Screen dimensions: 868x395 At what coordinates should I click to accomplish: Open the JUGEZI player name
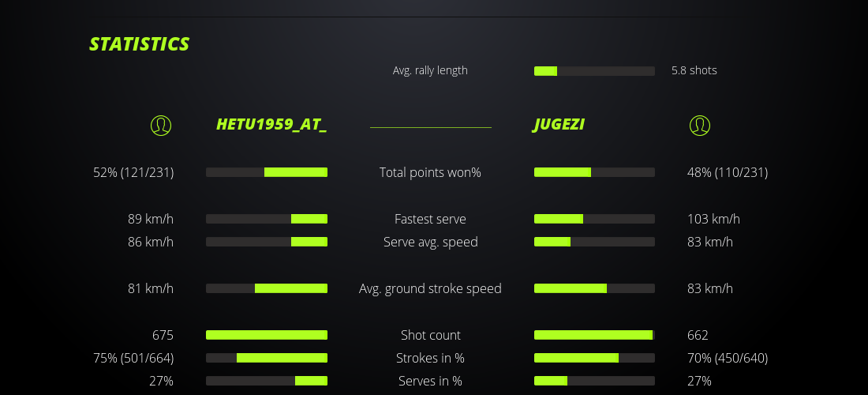point(559,125)
